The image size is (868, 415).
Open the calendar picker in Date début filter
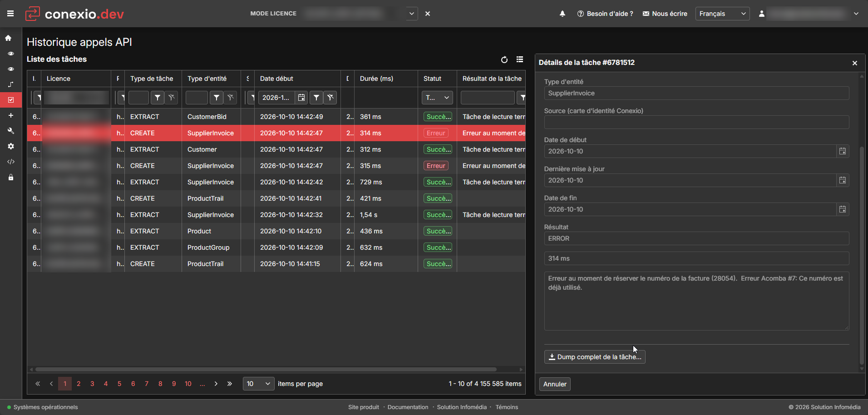tap(301, 98)
